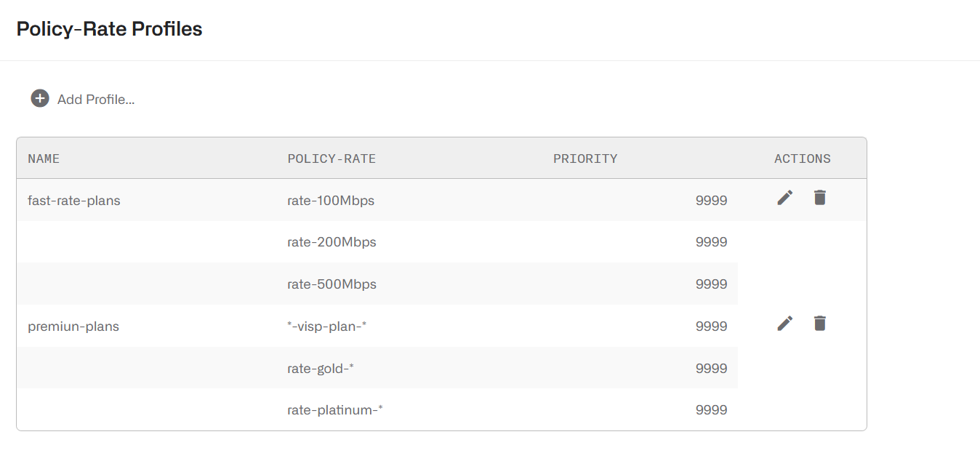
Task: Click the trash icon for premiun-plans
Action: [819, 323]
